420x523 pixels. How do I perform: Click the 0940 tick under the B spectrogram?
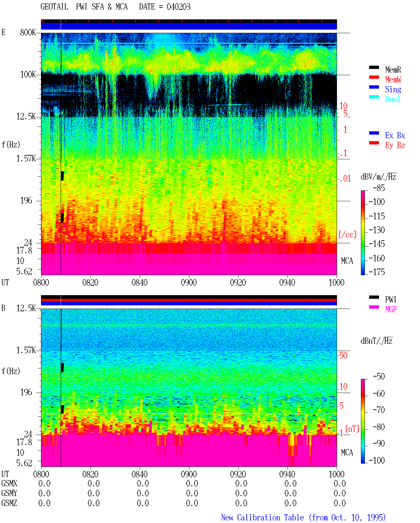pyautogui.click(x=287, y=474)
